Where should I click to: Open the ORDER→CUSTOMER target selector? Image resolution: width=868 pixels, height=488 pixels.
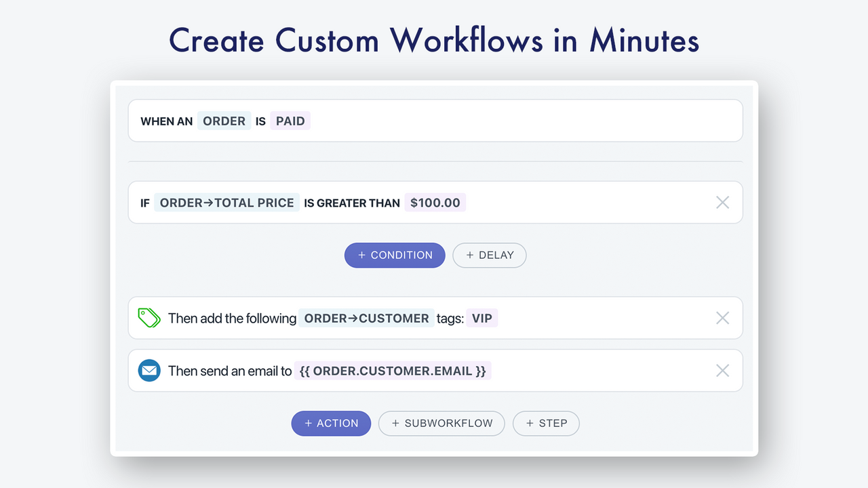(366, 318)
